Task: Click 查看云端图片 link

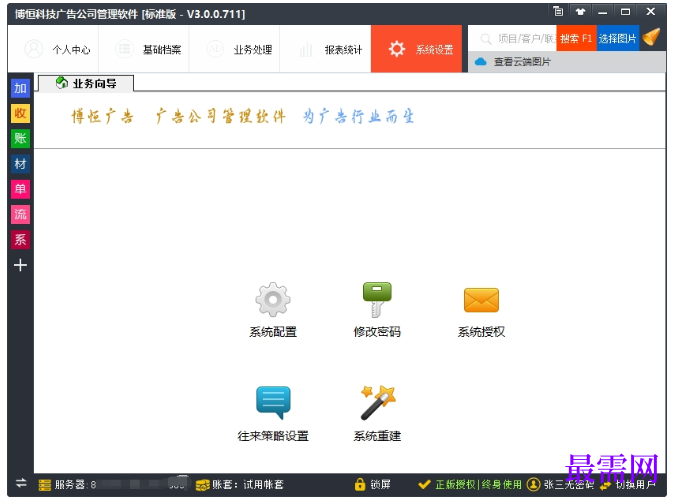Action: [x=522, y=62]
